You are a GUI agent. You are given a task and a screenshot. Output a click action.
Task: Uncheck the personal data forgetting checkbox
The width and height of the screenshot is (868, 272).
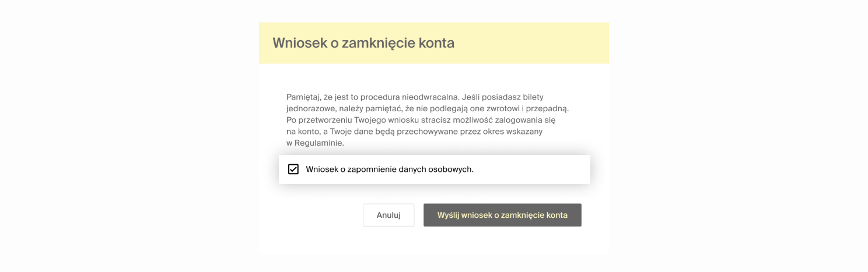[x=293, y=169]
